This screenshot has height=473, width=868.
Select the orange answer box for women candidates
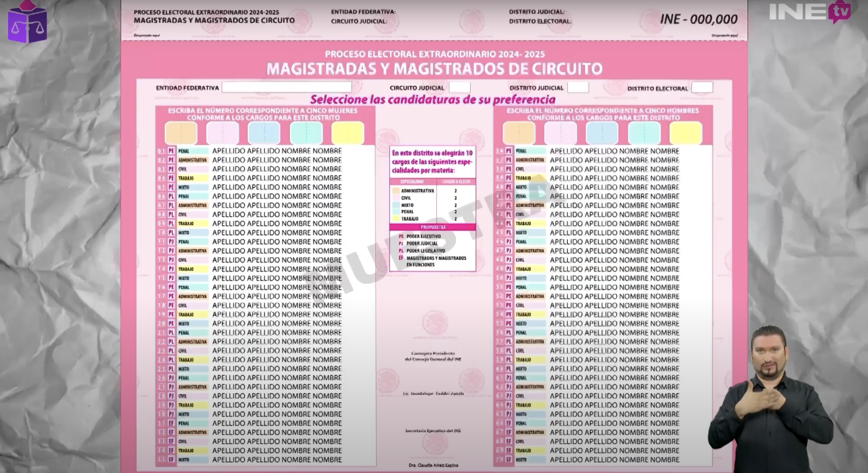tap(181, 133)
